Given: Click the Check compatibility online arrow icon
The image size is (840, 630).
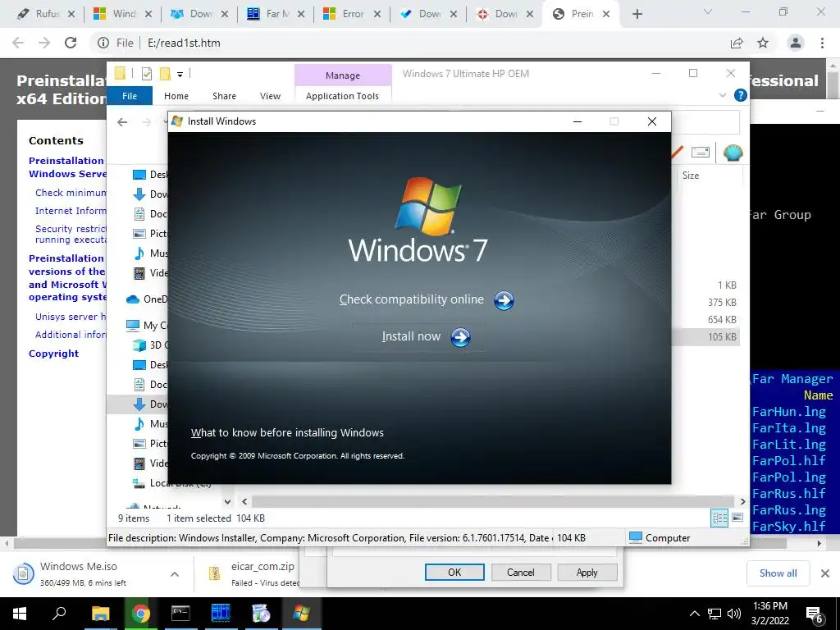Looking at the screenshot, I should 504,300.
